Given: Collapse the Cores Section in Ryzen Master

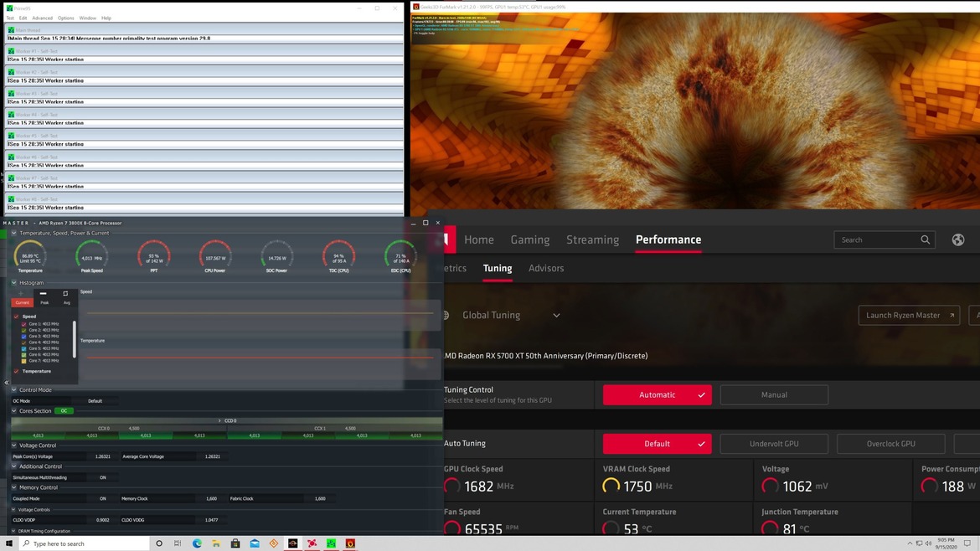Looking at the screenshot, I should click(x=13, y=411).
